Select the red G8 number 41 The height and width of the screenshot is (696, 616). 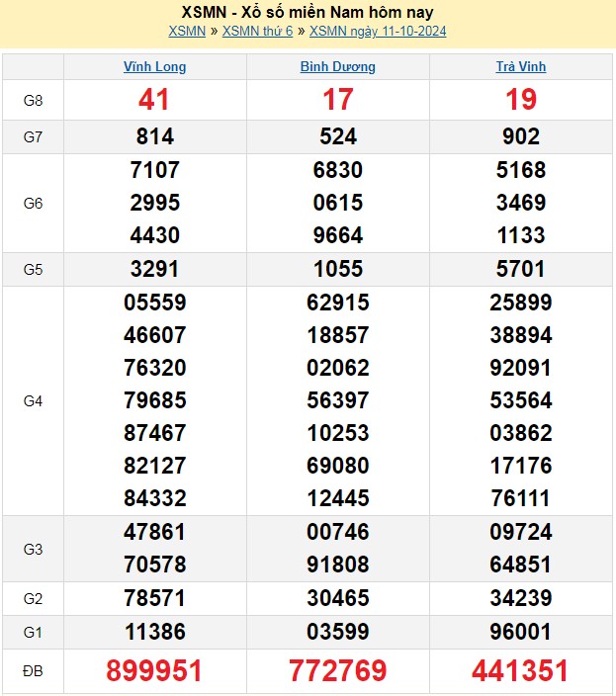coord(154,100)
